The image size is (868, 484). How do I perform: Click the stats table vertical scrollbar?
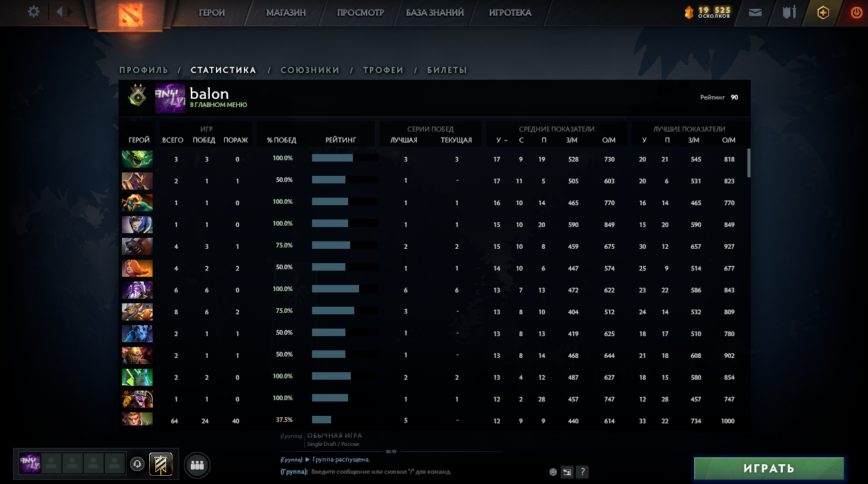coord(749,163)
